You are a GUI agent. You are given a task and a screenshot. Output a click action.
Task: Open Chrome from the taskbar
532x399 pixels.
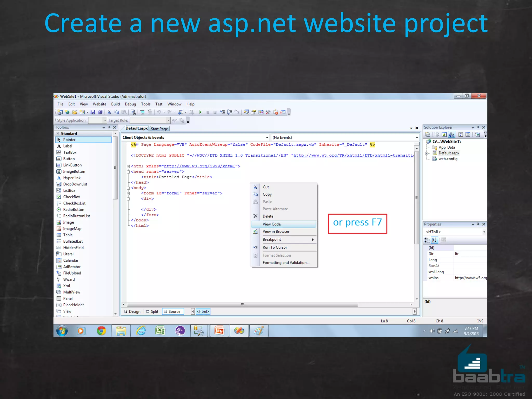click(101, 331)
